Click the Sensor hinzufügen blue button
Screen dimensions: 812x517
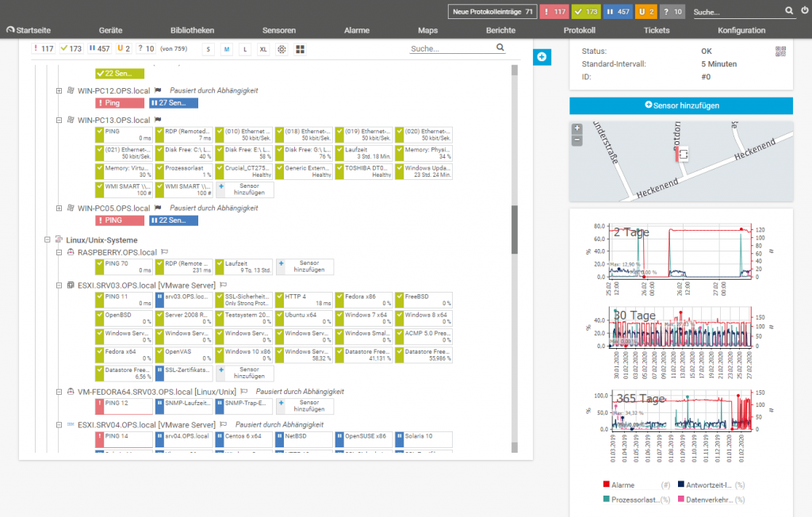pyautogui.click(x=680, y=105)
